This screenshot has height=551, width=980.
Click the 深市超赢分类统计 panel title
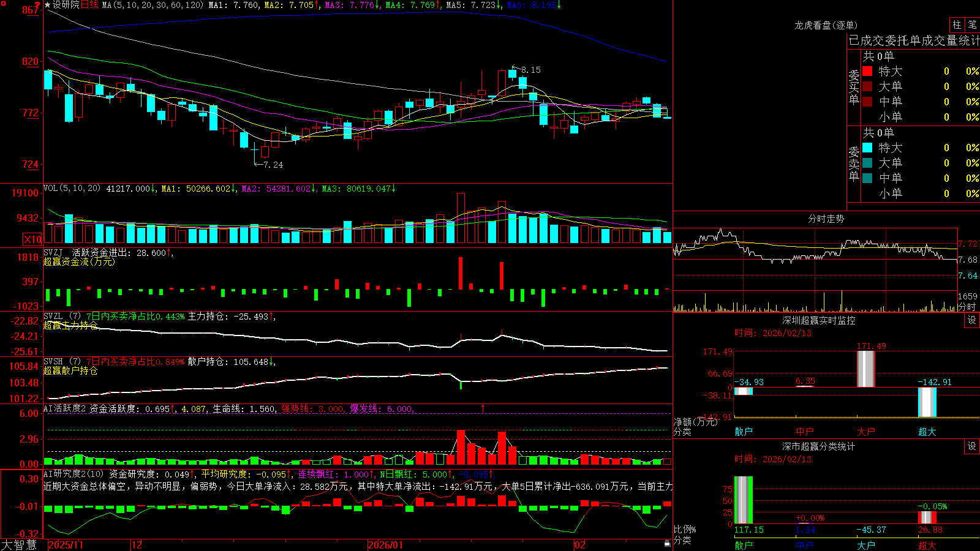pos(819,446)
